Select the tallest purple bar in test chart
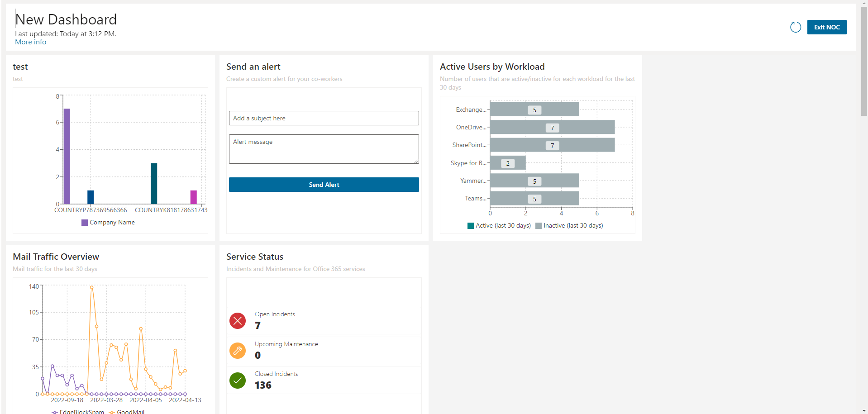 pyautogui.click(x=67, y=156)
